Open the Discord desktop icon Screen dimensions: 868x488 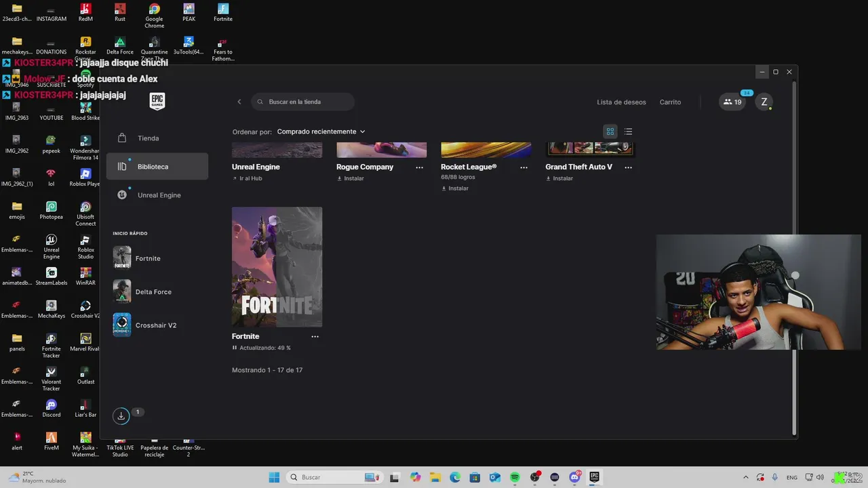click(51, 409)
